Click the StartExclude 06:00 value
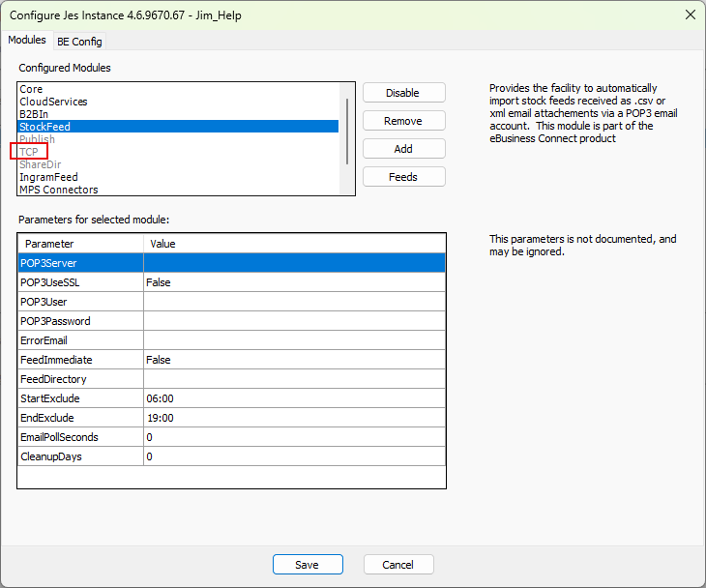706x588 pixels. pos(294,398)
